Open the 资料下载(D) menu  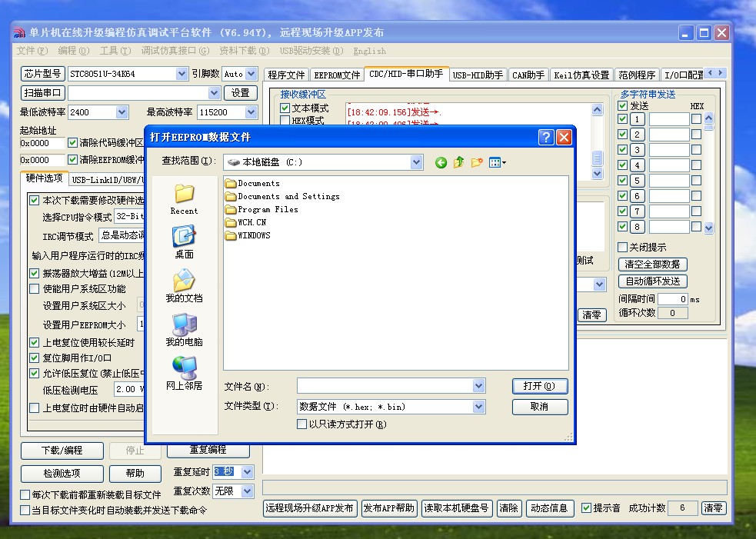tap(244, 51)
